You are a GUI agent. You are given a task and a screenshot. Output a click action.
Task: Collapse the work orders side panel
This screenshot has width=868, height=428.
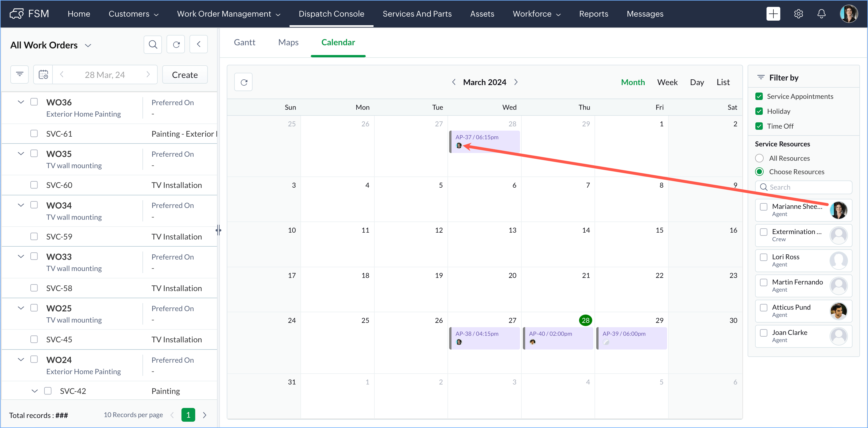(198, 44)
